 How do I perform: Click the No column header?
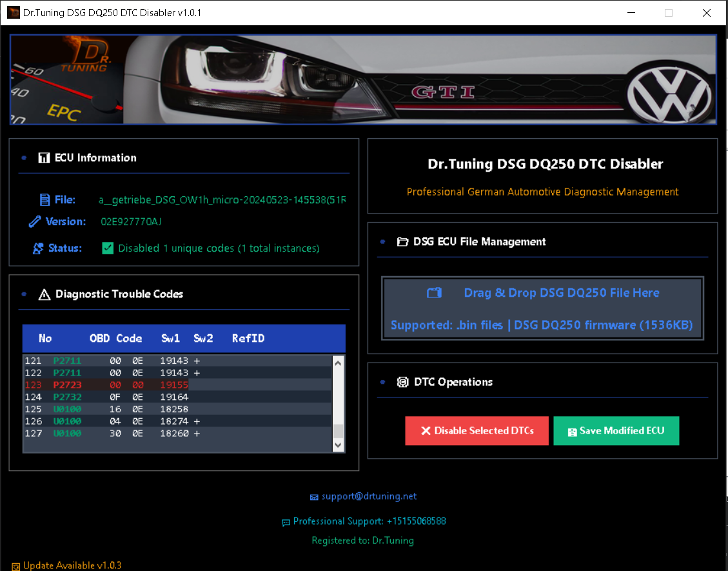point(45,338)
